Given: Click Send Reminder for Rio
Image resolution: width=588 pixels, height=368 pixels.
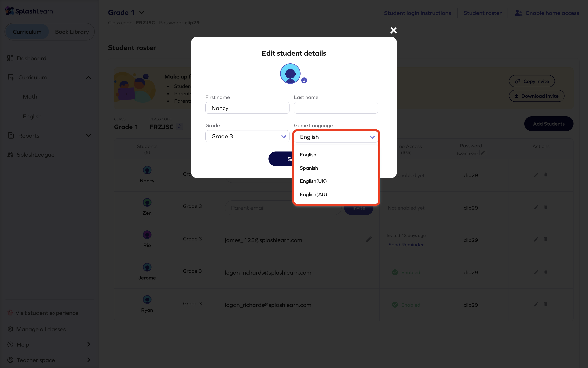Looking at the screenshot, I should pos(406,245).
